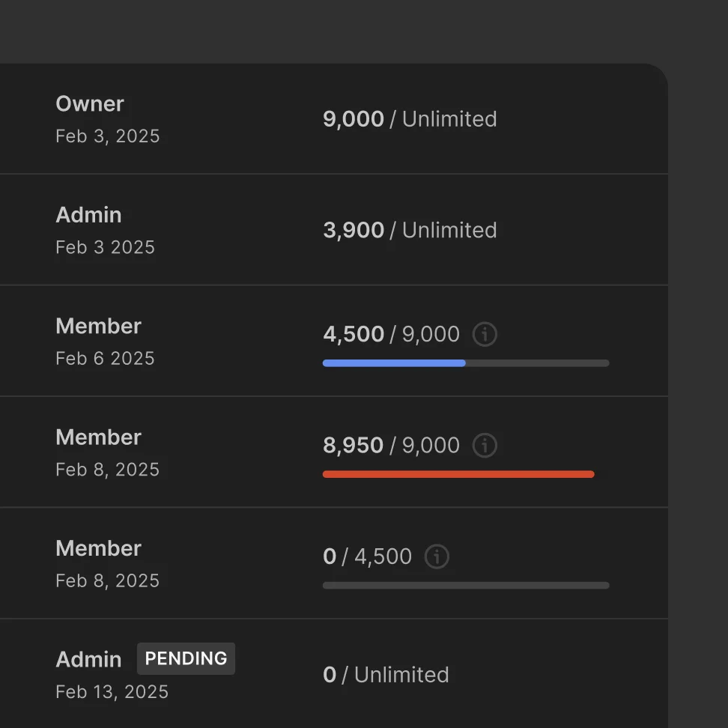Screen dimensions: 728x728
Task: Click the Feb 6 2025 date
Action: tap(105, 359)
